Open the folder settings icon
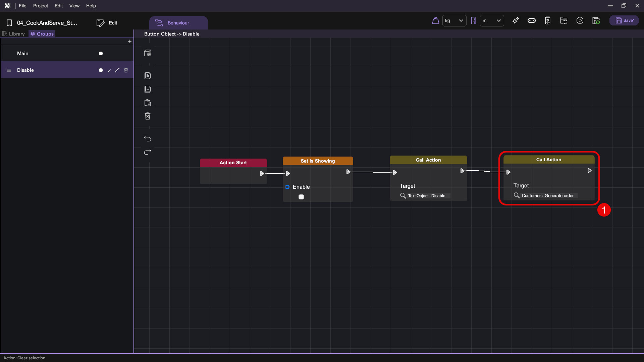Image resolution: width=644 pixels, height=362 pixels. (x=564, y=21)
